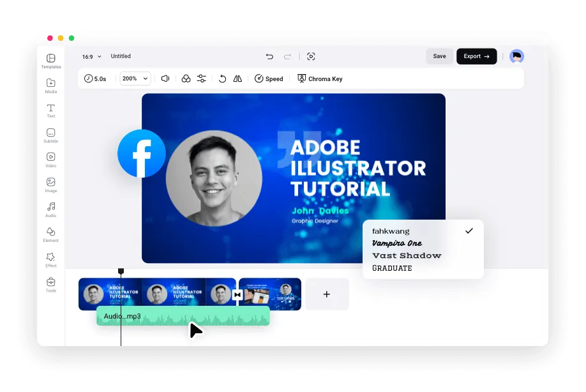Open the Subtitle panel
The height and width of the screenshot is (392, 586).
(x=51, y=135)
